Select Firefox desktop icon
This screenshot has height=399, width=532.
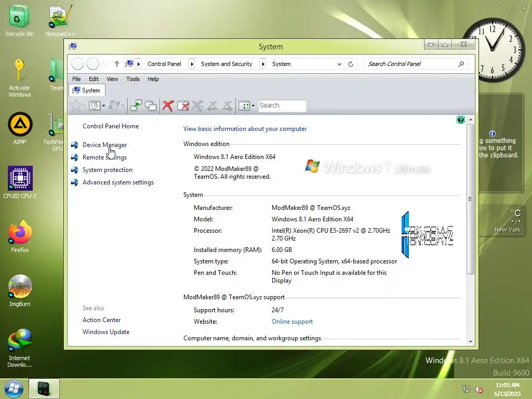point(20,236)
